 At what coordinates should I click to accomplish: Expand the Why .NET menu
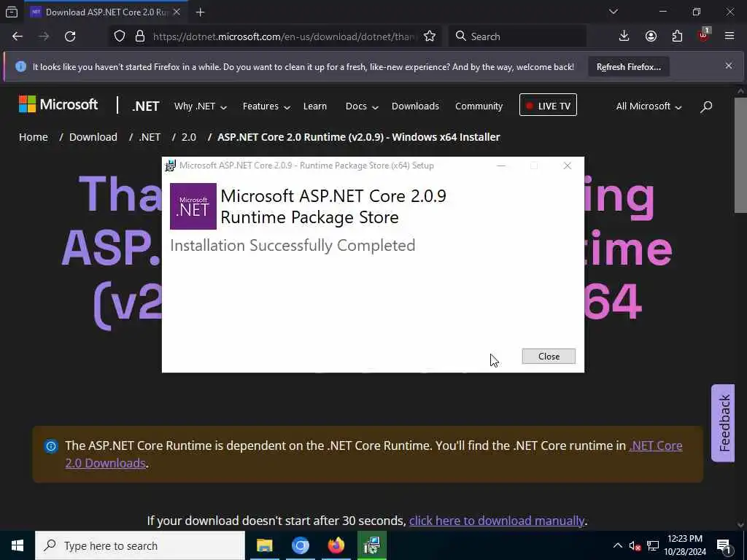tap(200, 106)
